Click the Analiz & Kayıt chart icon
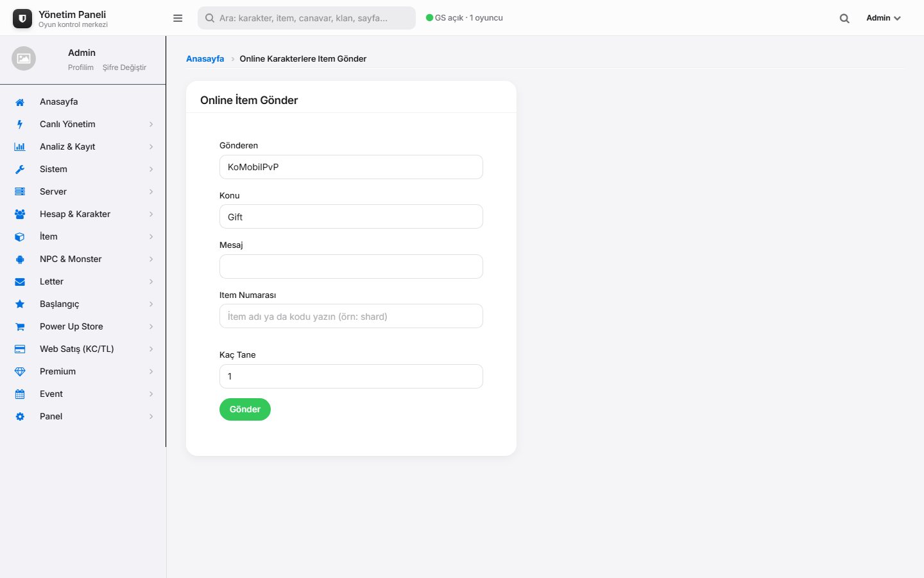 point(20,147)
